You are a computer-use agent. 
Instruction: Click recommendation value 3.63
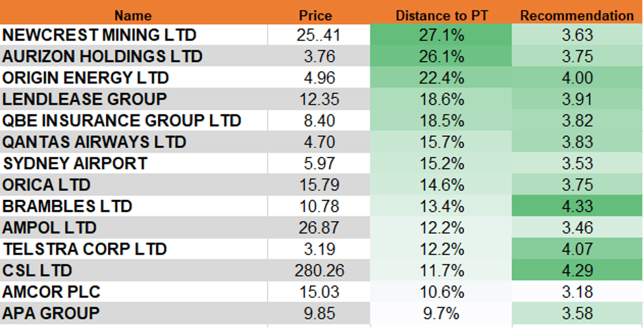[x=577, y=34]
